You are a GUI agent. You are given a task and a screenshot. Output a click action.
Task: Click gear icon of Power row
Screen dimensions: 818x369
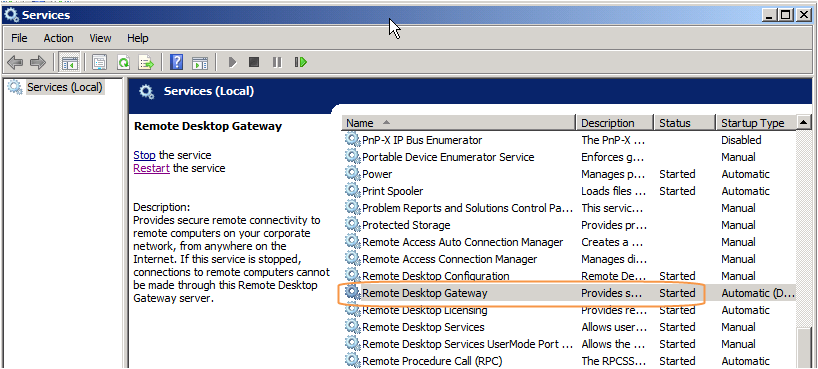[x=353, y=174]
